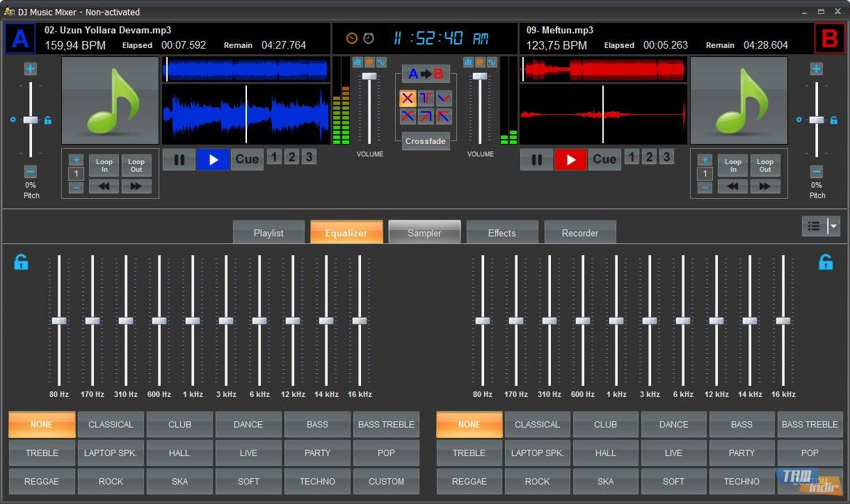The height and width of the screenshot is (504, 850).
Task: Increase deck A loop count with plus stepper
Action: [77, 160]
